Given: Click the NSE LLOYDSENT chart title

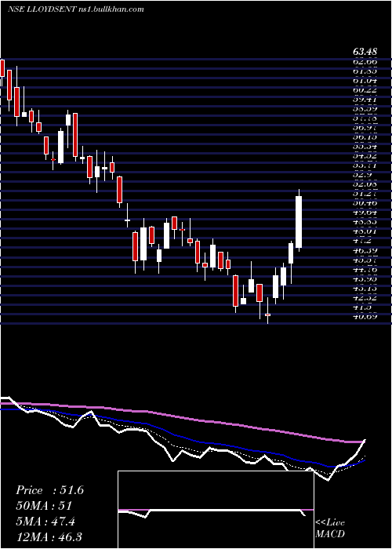Looking at the screenshot, I should (x=75, y=9).
